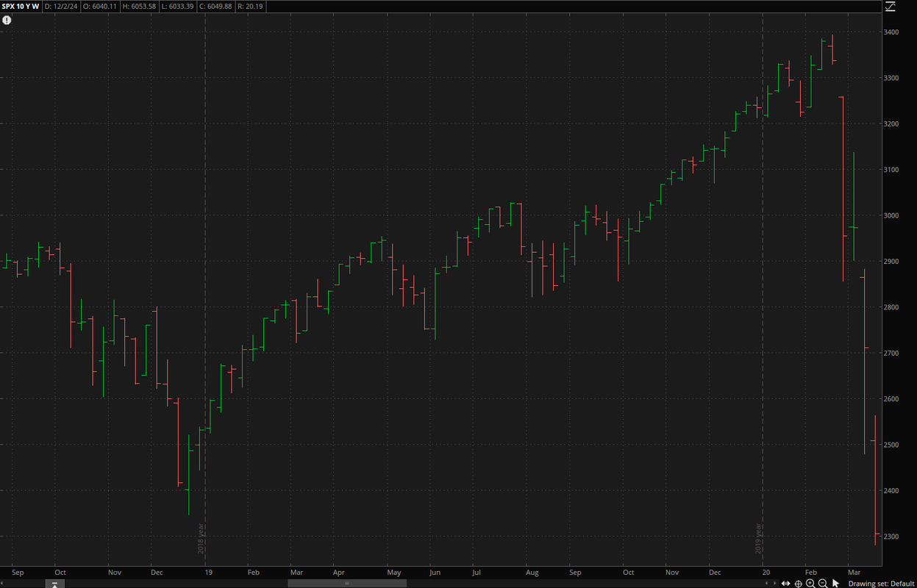Click the alert exclamation icon at chart top-left
The width and height of the screenshot is (917, 588).
(7, 21)
